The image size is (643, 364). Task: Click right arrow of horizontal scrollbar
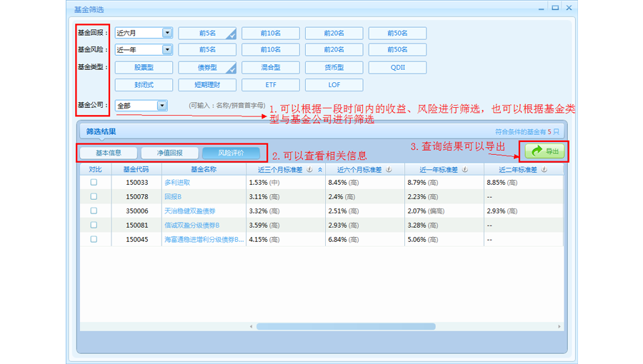[x=559, y=327]
